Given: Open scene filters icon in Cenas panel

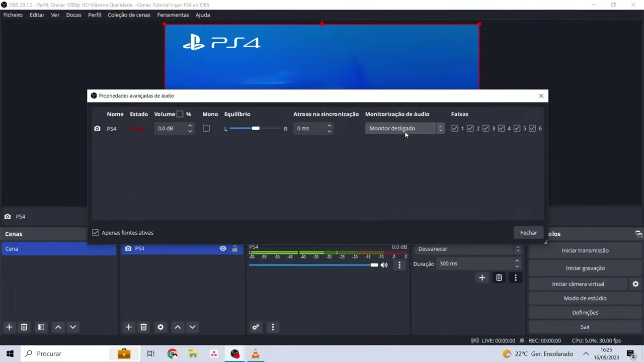Looking at the screenshot, I should point(41,327).
